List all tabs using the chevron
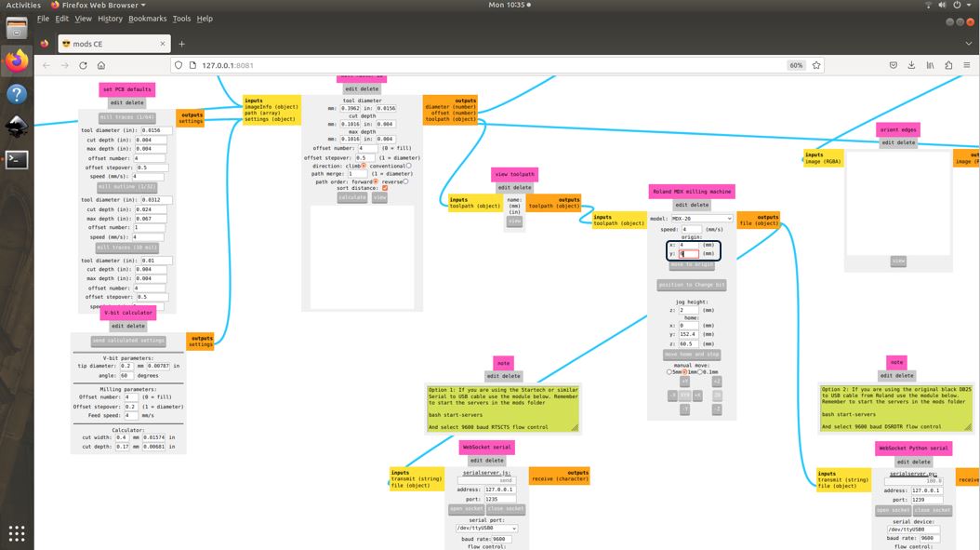 click(x=968, y=44)
